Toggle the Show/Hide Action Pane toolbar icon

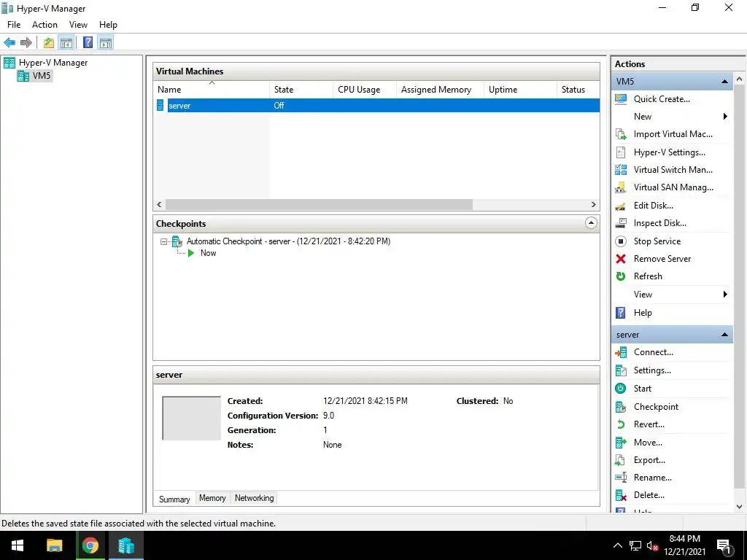click(x=106, y=43)
